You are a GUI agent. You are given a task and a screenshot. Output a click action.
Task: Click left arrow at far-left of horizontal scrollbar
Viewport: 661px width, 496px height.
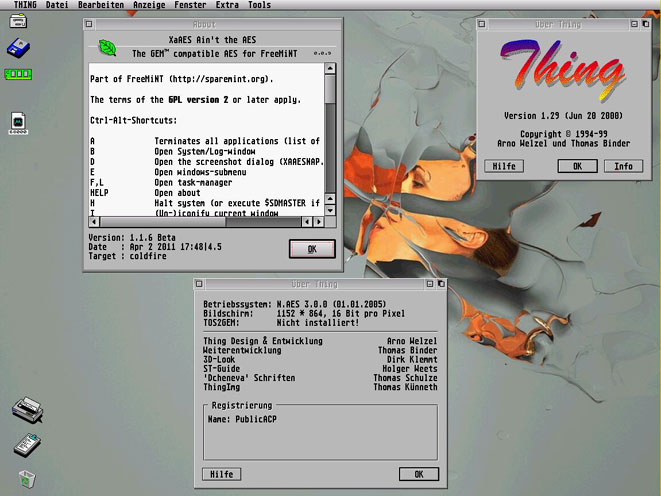point(94,222)
